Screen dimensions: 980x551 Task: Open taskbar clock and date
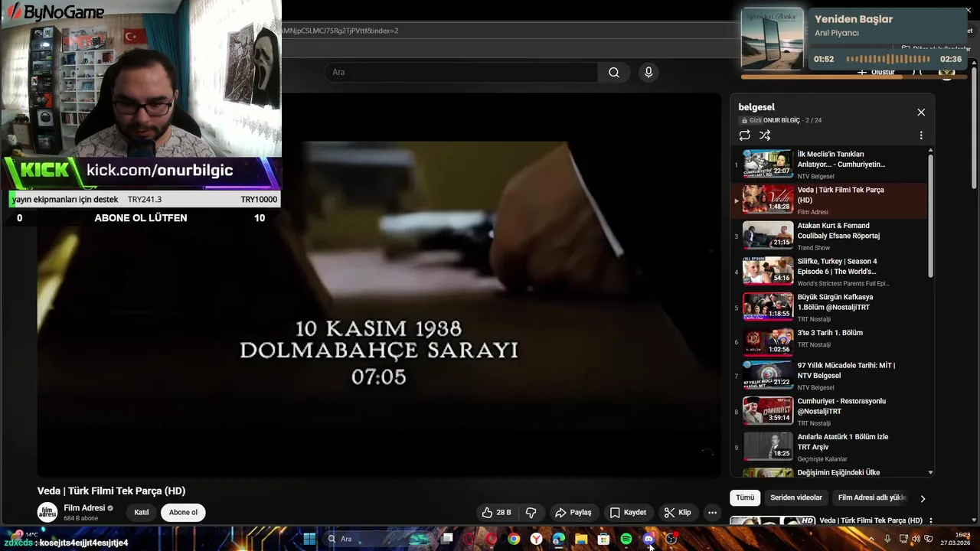click(957, 539)
